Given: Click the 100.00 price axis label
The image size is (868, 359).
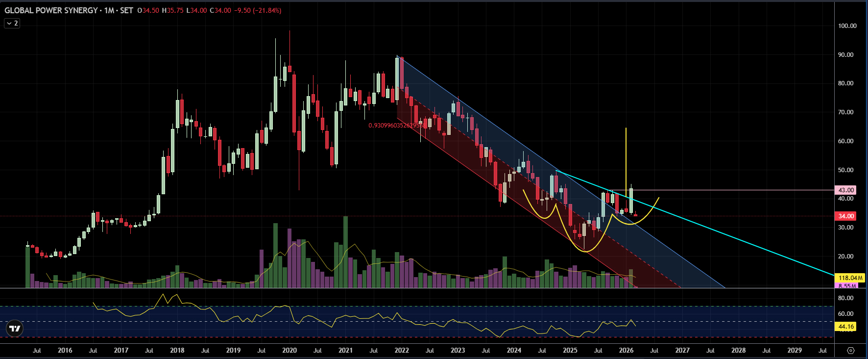Looking at the screenshot, I should (847, 26).
